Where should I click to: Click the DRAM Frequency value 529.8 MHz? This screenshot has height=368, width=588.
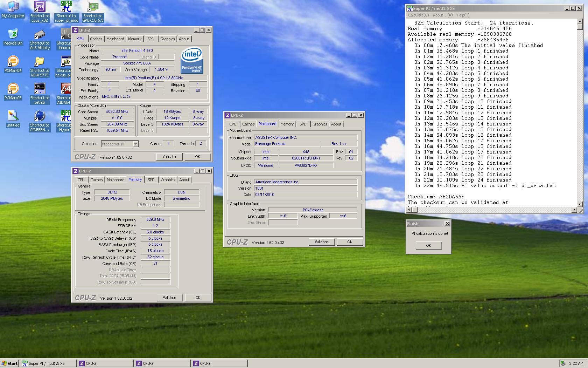coord(155,219)
